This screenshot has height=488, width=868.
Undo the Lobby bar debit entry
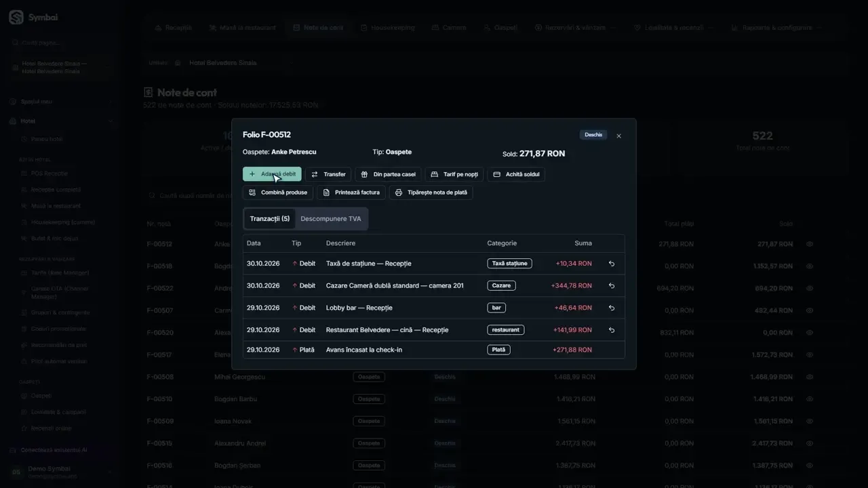point(612,308)
